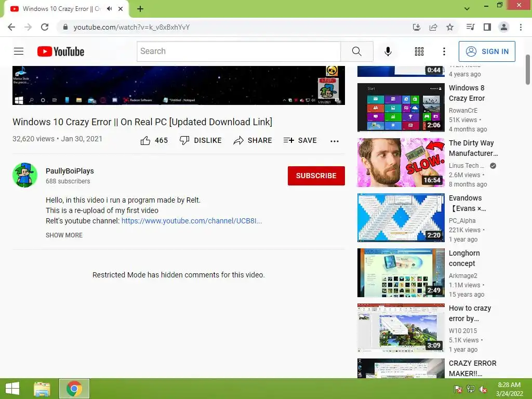Open the YouTube apps grid
Image resolution: width=532 pixels, height=399 pixels.
(x=419, y=51)
